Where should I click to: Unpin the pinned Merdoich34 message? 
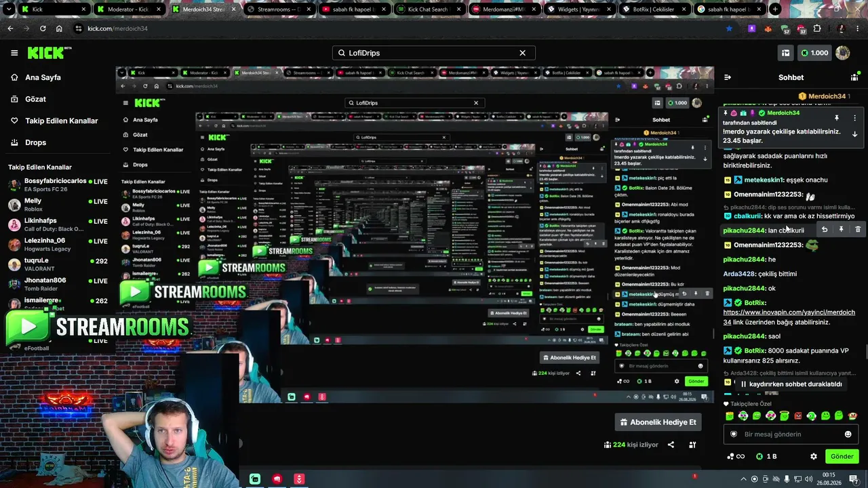click(837, 118)
